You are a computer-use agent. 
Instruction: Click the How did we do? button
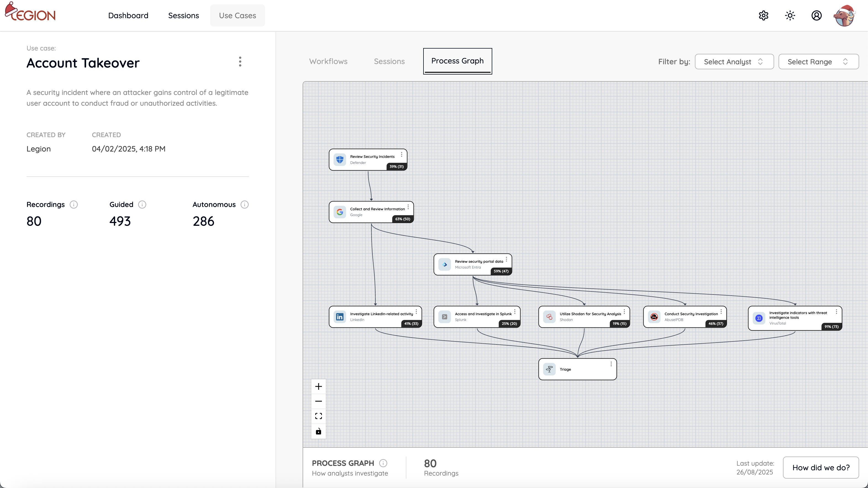821,468
